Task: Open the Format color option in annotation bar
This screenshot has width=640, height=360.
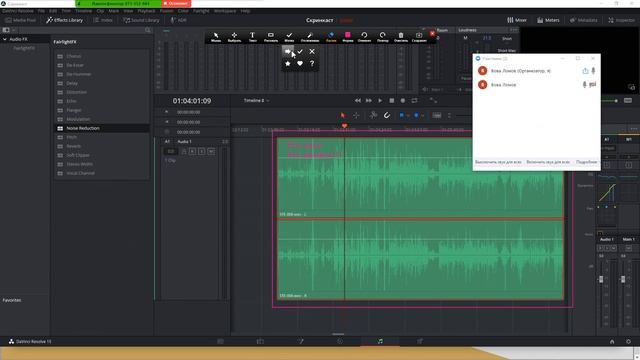Action: coord(348,37)
